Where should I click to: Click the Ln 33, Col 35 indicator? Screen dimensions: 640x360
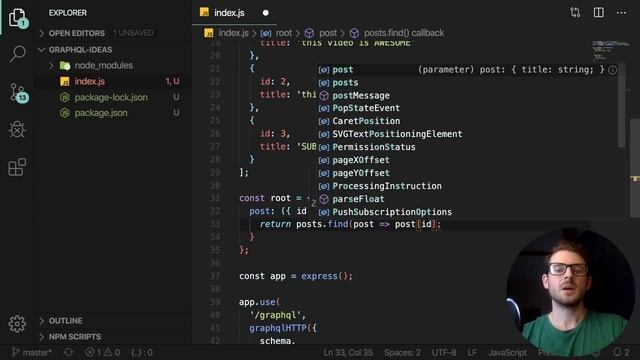click(x=348, y=352)
